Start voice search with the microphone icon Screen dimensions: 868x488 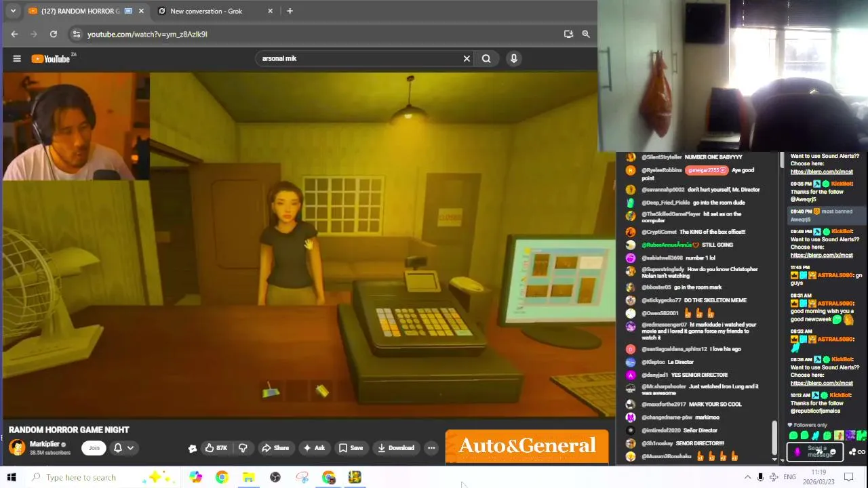[x=514, y=58]
